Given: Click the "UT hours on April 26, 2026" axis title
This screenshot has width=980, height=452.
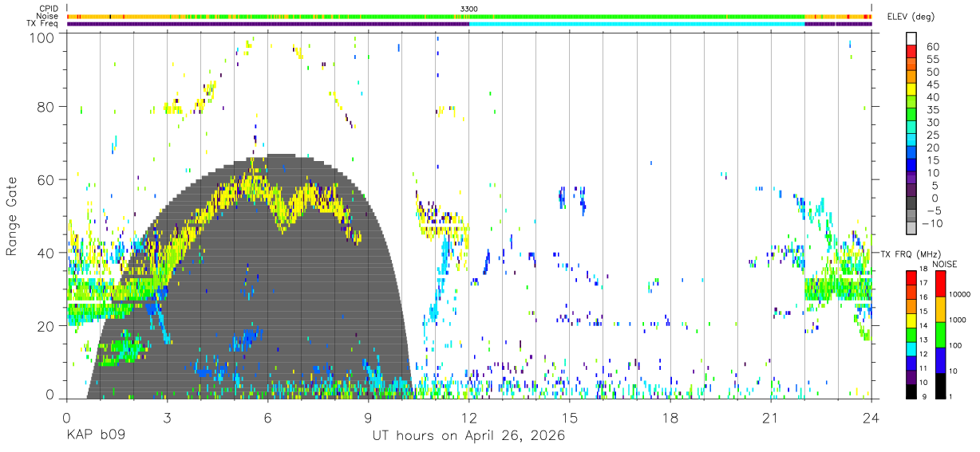Looking at the screenshot, I should pos(468,436).
